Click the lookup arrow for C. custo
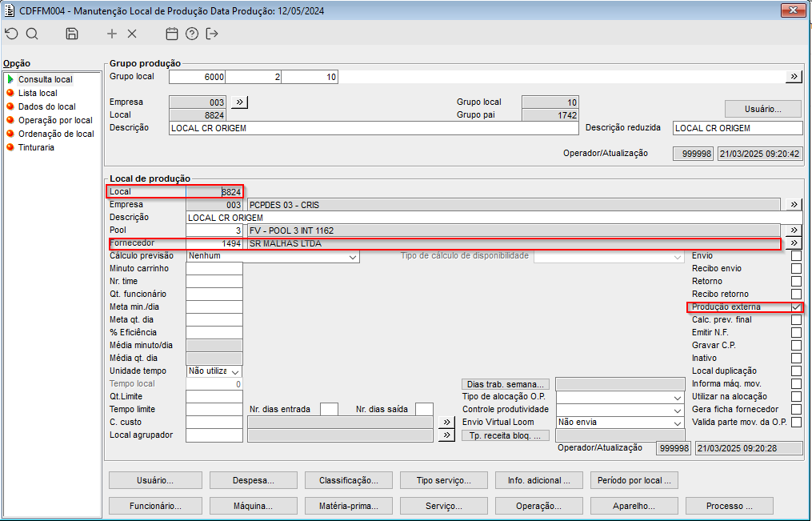The height and width of the screenshot is (521, 812). coord(446,422)
